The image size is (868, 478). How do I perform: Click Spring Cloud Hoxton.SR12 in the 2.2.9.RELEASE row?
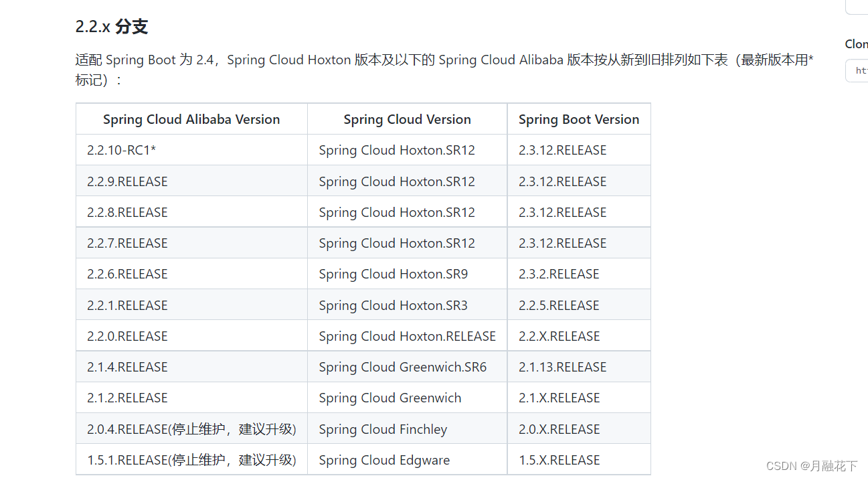click(x=407, y=181)
